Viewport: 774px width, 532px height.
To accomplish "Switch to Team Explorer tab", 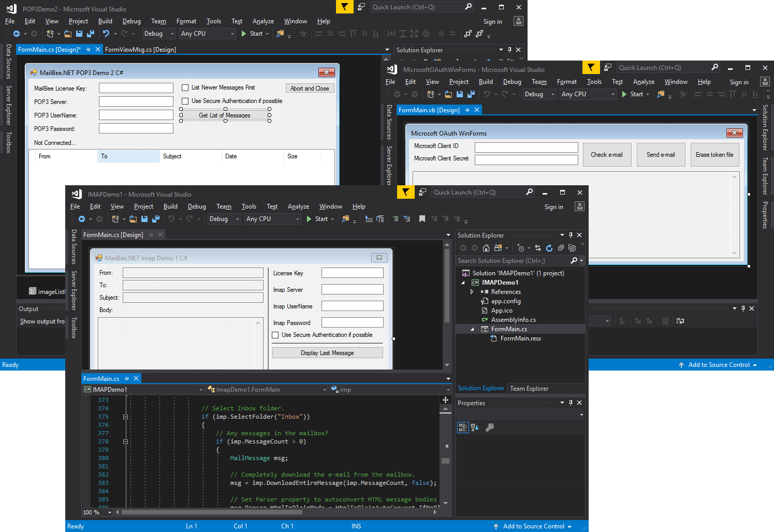I will pos(529,389).
